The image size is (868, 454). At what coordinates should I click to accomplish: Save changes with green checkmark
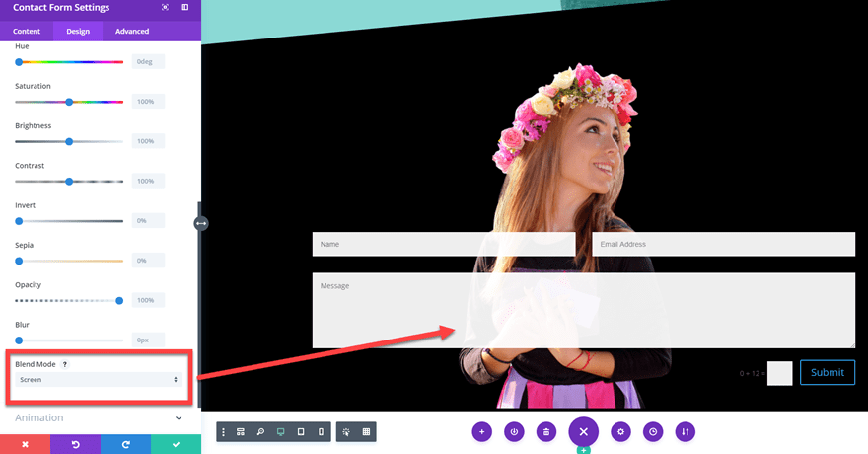tap(176, 444)
